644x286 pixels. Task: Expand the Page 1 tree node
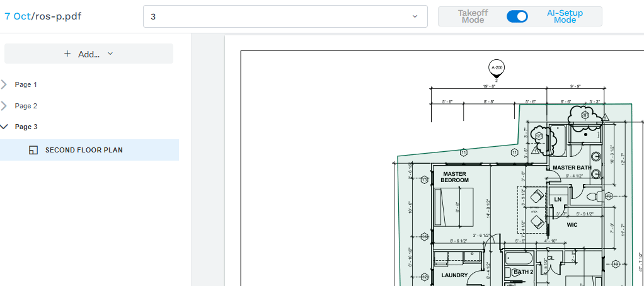[5, 84]
